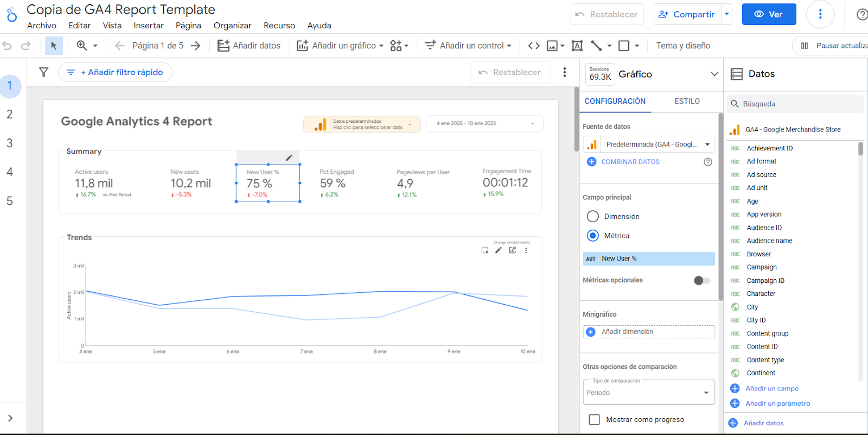The image size is (868, 435).
Task: Click the Añadir datos toolbar button
Action: click(x=249, y=46)
